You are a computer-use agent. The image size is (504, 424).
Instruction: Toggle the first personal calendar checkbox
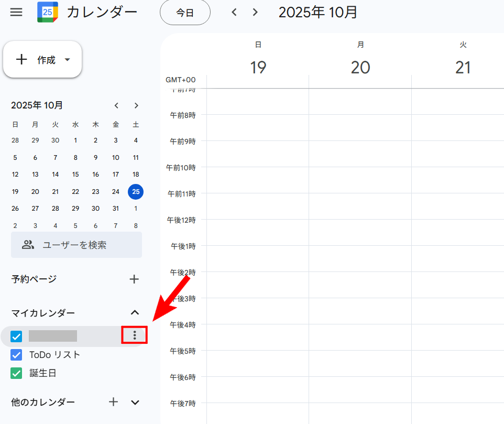(16, 336)
